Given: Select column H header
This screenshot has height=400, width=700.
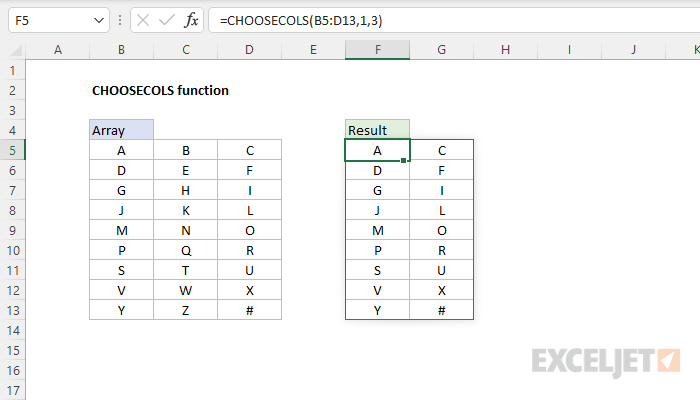Looking at the screenshot, I should 505,50.
